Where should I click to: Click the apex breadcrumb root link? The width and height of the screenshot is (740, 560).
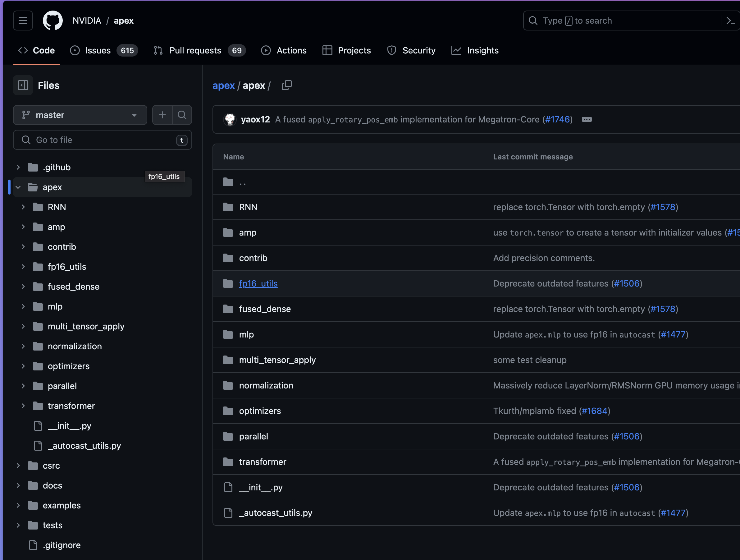click(223, 85)
